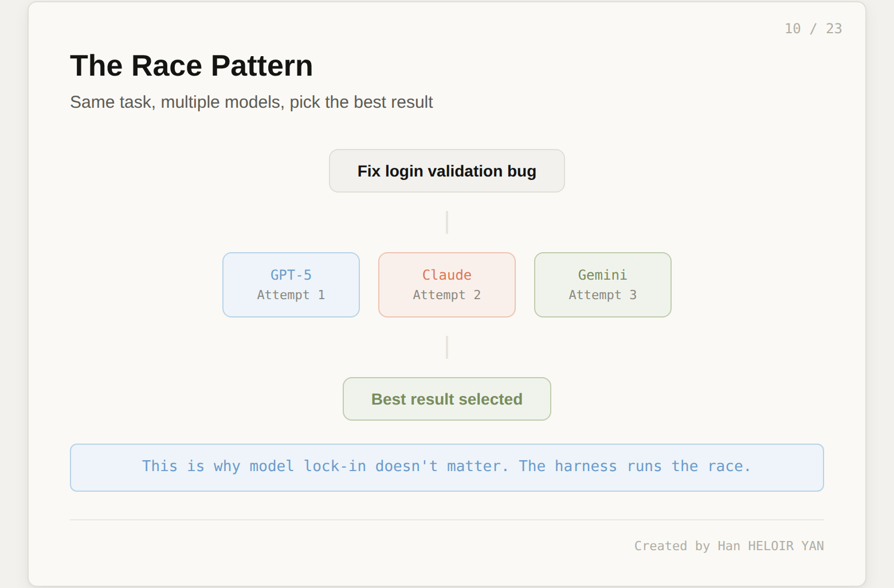
Task: Click the "Attempt 2" label under Claude
Action: (446, 295)
